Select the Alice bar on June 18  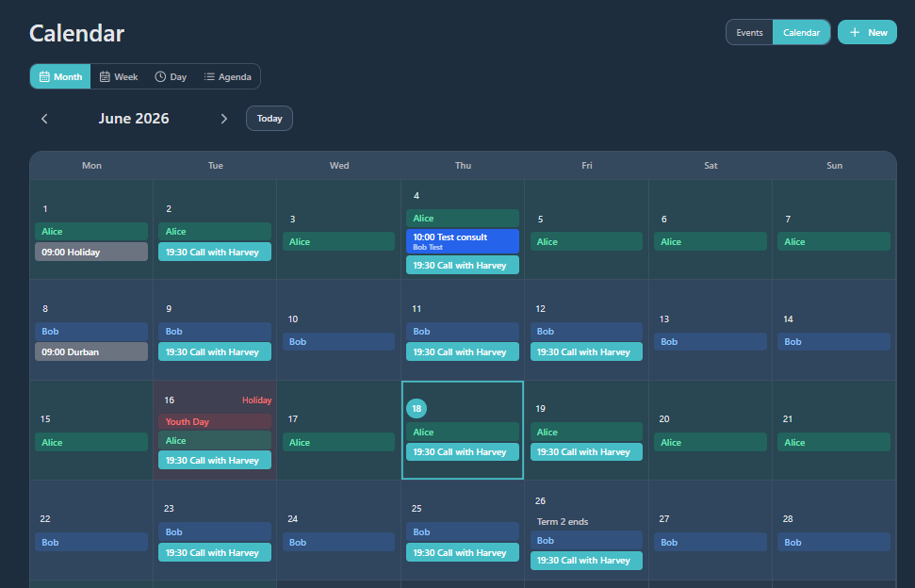pos(462,432)
